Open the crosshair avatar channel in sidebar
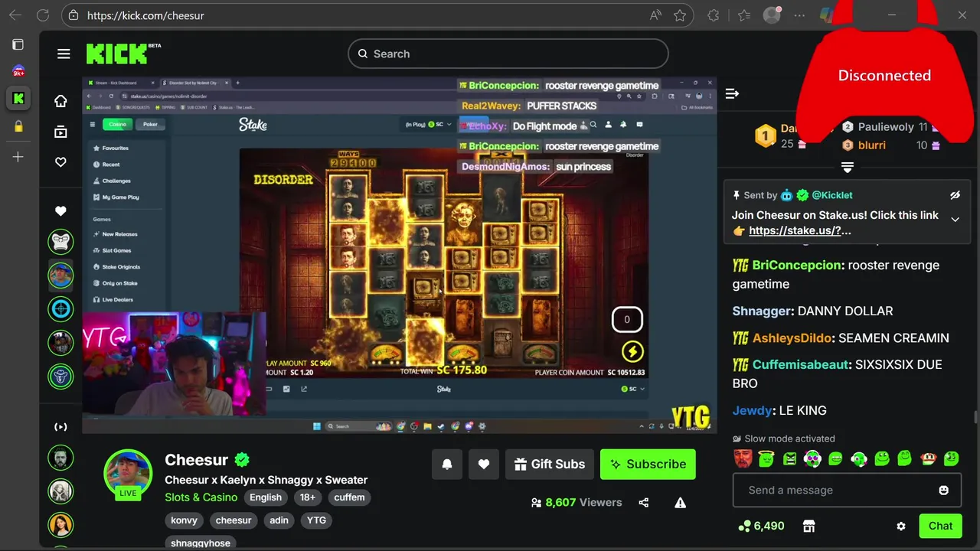The width and height of the screenshot is (980, 551). (x=60, y=309)
